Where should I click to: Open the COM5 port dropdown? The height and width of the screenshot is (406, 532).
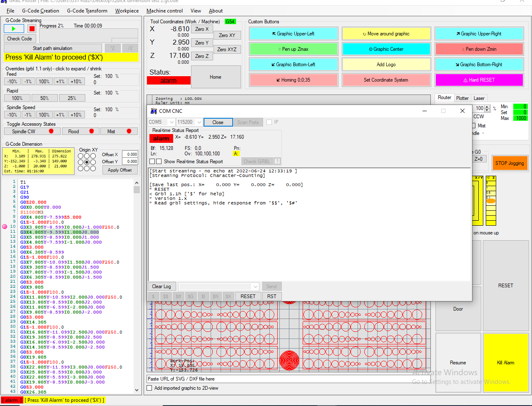tap(172, 122)
